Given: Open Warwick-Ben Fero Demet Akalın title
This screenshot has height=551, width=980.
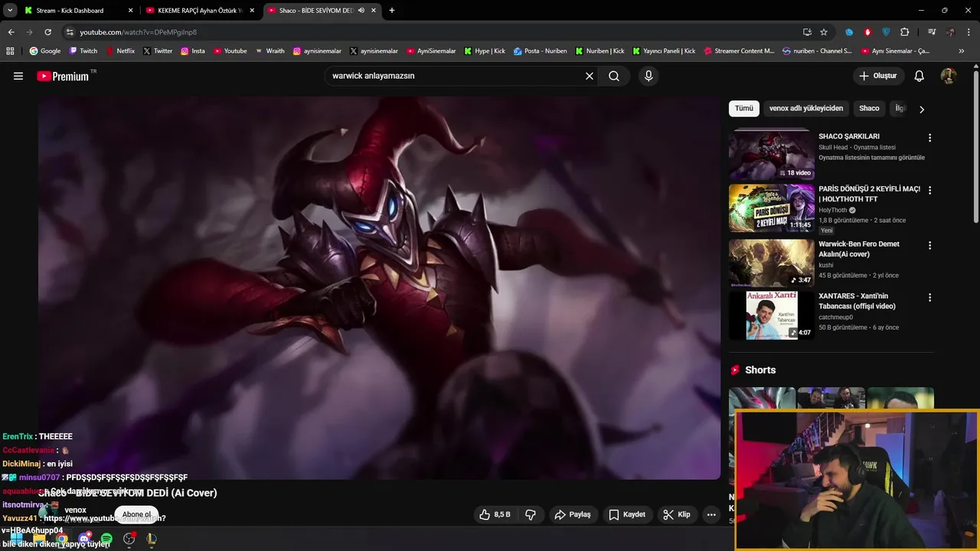Looking at the screenshot, I should click(x=859, y=249).
